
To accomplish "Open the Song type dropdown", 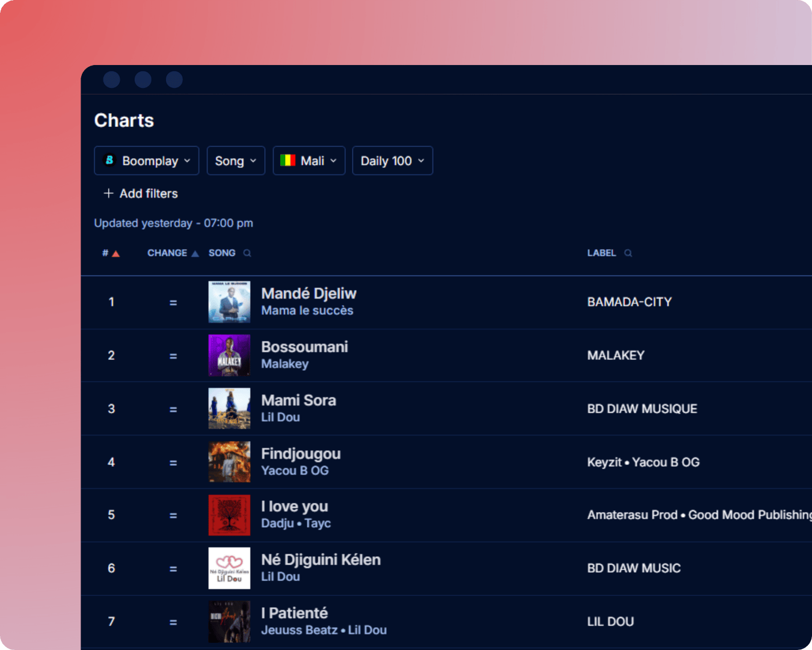I will (236, 160).
